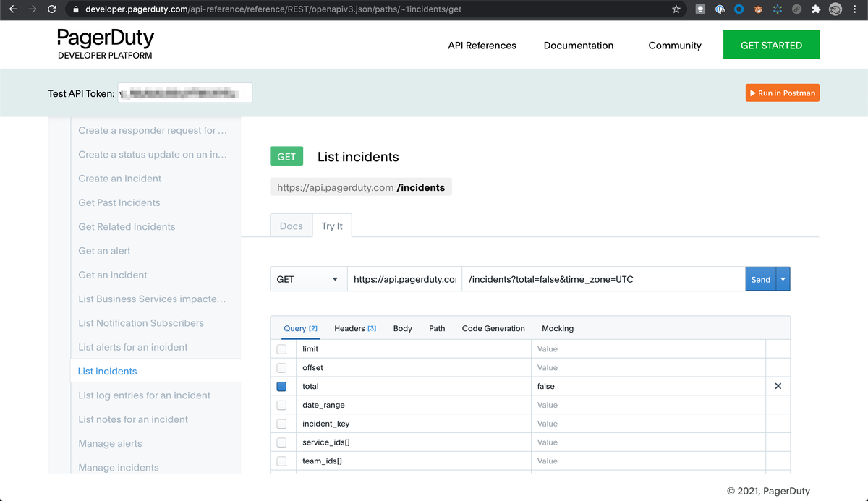This screenshot has height=501, width=868.
Task: Uncheck the total parameter checkbox
Action: [281, 387]
